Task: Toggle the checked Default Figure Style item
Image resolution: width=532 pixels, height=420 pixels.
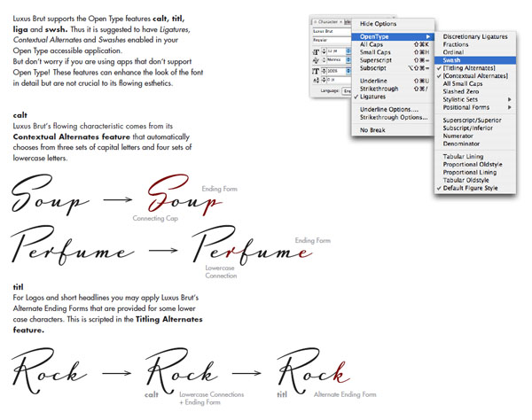Action: 475,188
